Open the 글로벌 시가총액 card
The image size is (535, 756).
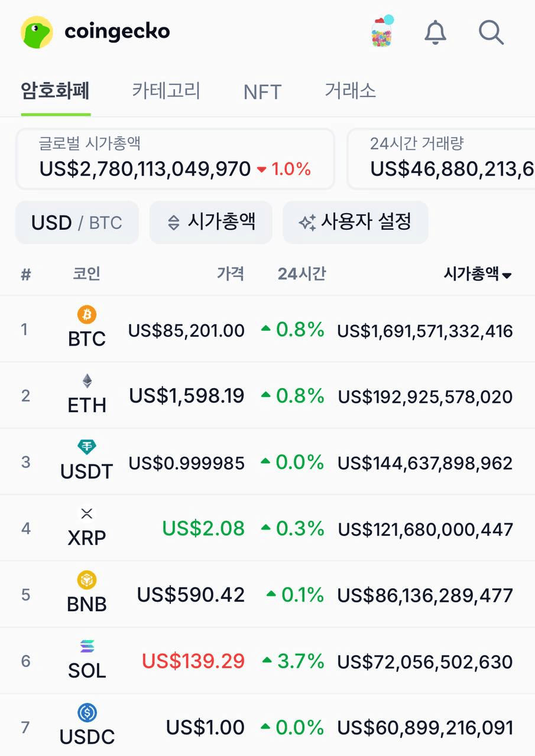175,159
